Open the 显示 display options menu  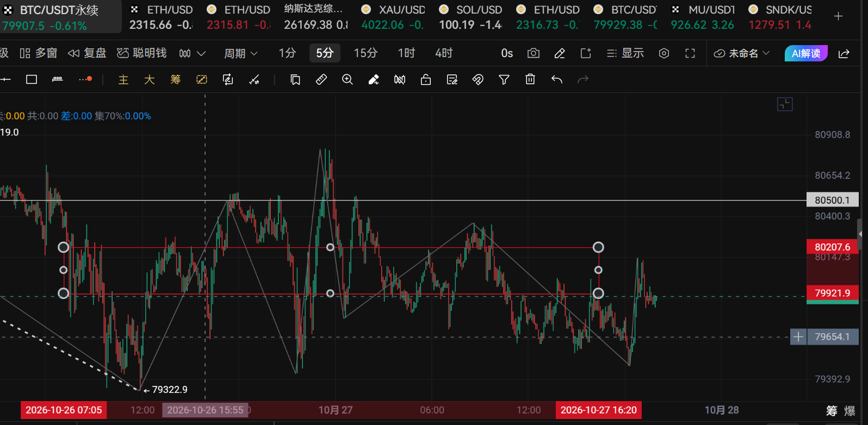[x=625, y=53]
